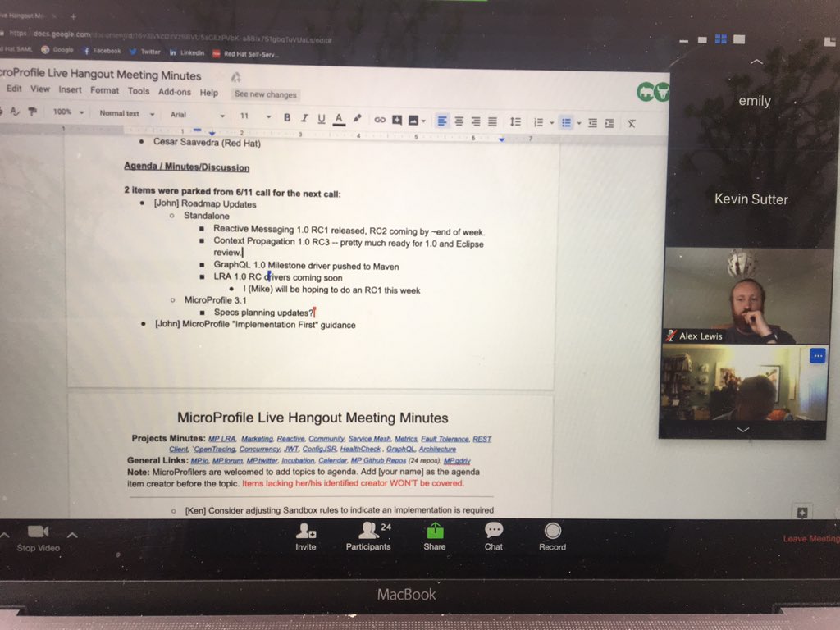Open the text color picker

339,119
